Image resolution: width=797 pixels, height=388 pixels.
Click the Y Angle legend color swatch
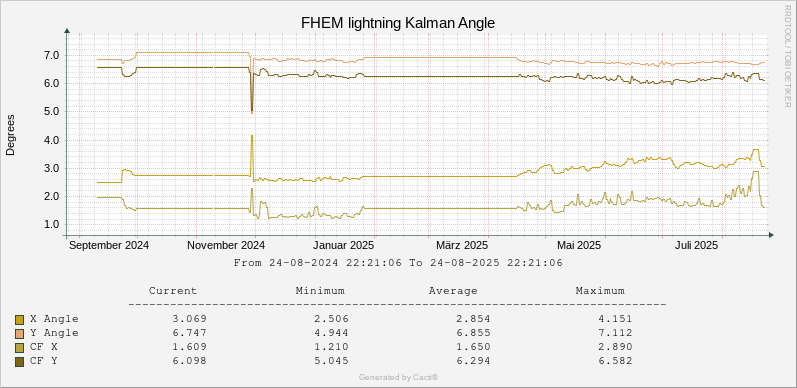pos(20,334)
